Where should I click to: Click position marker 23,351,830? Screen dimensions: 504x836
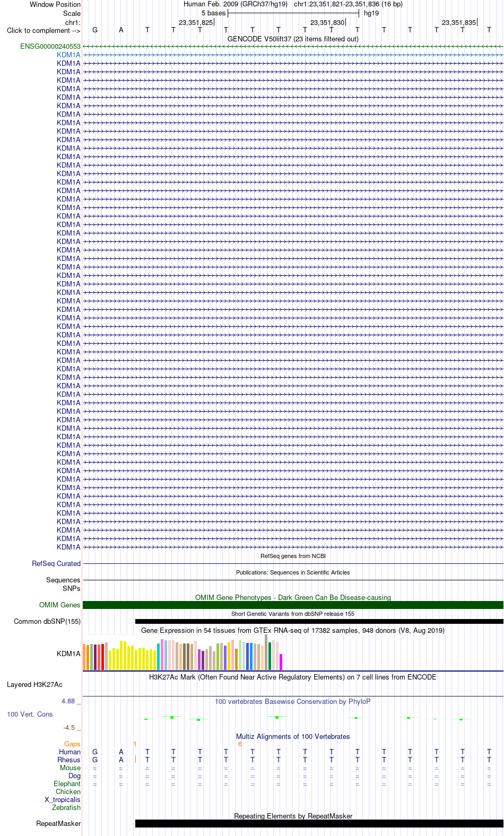(x=327, y=23)
